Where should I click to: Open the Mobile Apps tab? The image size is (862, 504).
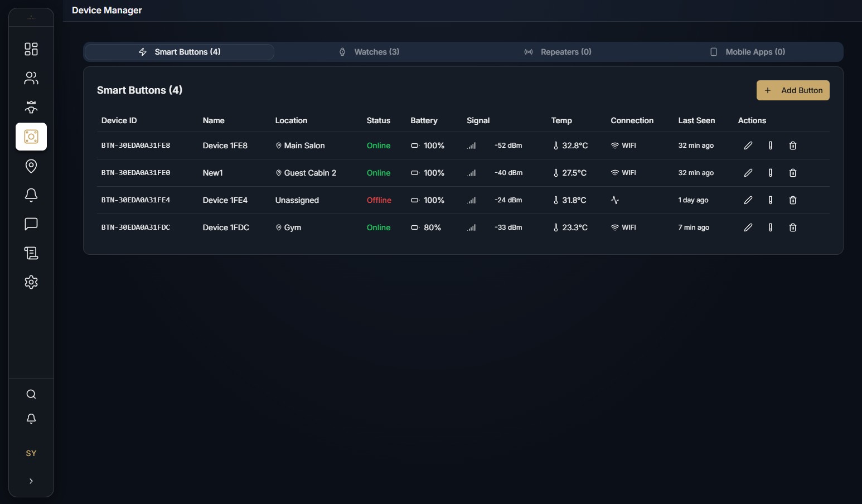click(748, 51)
